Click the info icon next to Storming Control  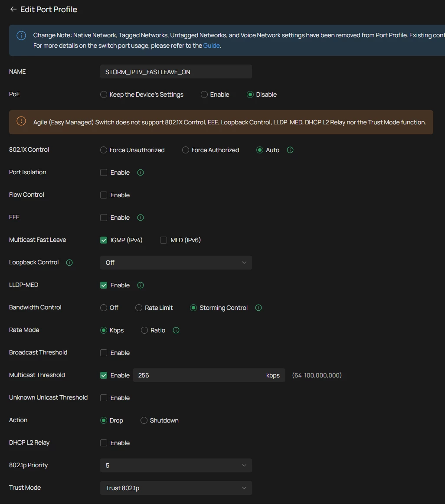point(258,308)
